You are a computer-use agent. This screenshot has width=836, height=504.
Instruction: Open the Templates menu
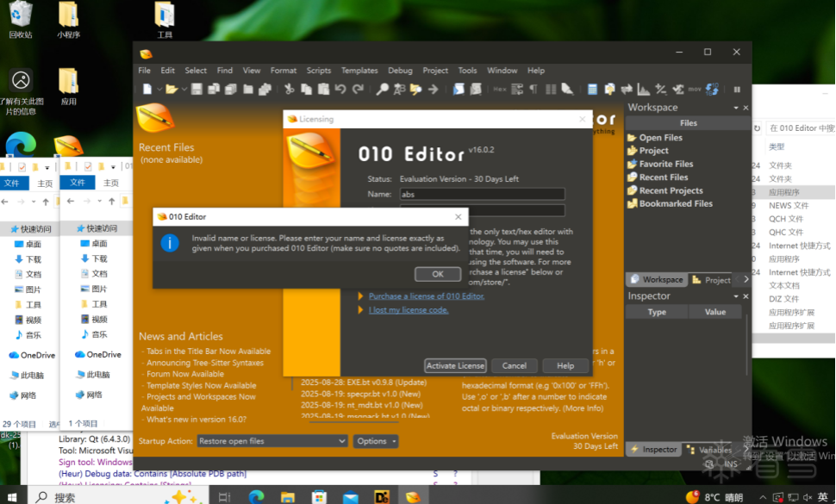359,71
